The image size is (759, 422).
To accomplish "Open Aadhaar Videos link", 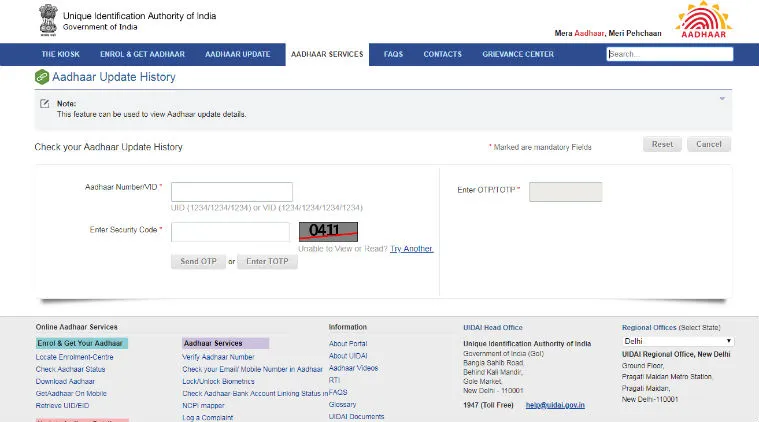I will pyautogui.click(x=353, y=368).
